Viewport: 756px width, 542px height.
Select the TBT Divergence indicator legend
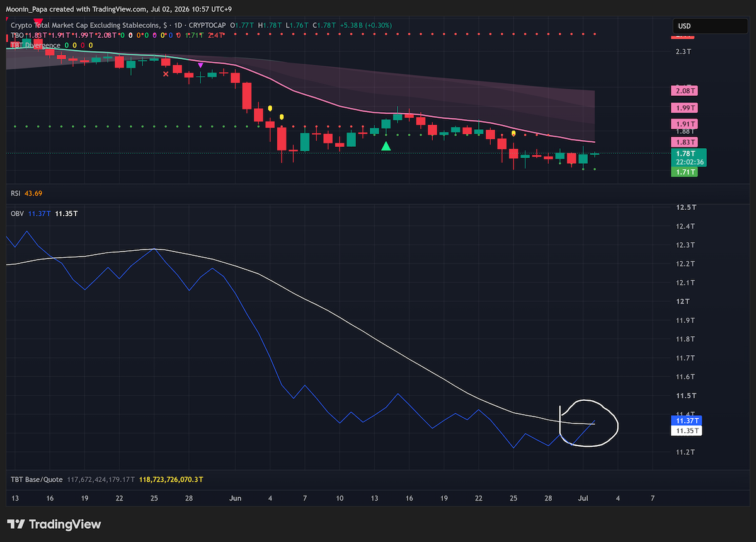(x=36, y=45)
